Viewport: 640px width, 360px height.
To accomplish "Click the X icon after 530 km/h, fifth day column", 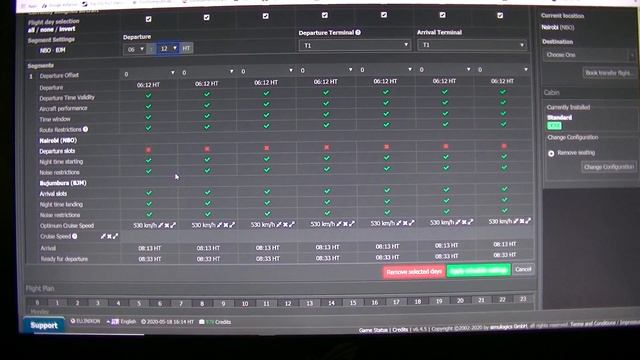I will [x=405, y=223].
